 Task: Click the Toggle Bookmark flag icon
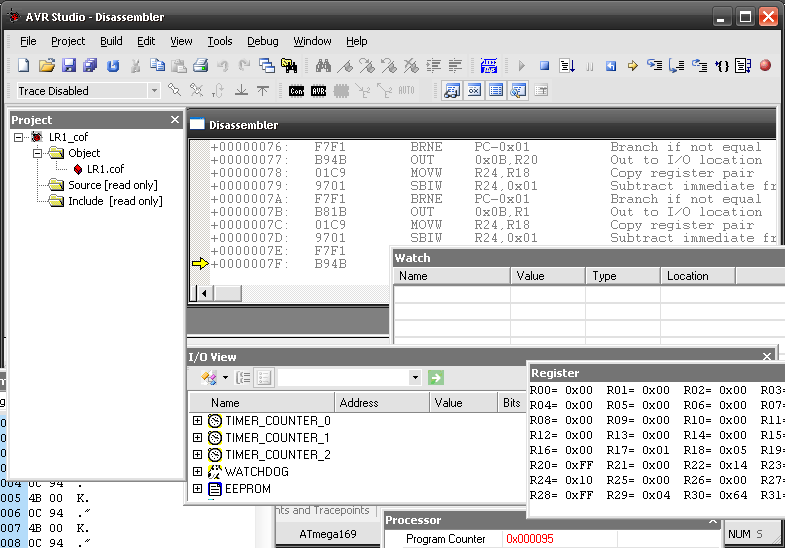pos(345,66)
